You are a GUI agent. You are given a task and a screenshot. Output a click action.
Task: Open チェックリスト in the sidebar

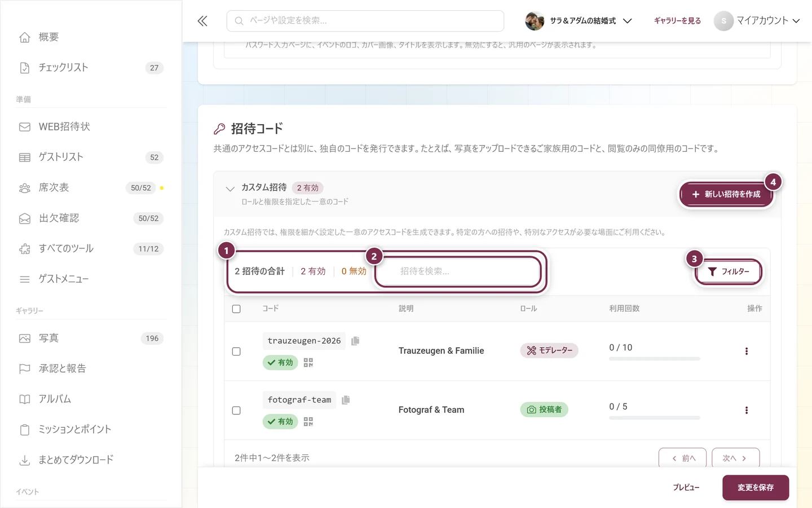click(x=91, y=68)
